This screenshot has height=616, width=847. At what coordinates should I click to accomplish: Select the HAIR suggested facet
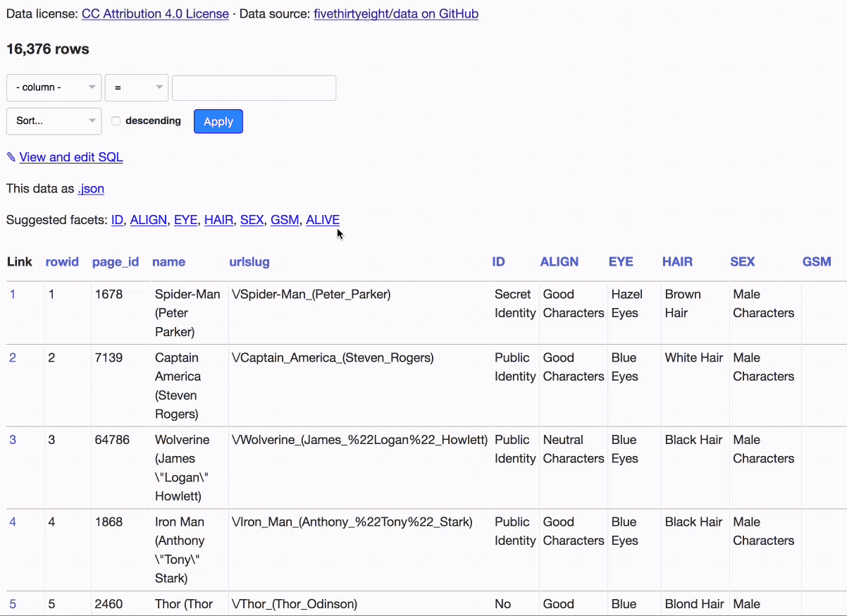pyautogui.click(x=218, y=220)
